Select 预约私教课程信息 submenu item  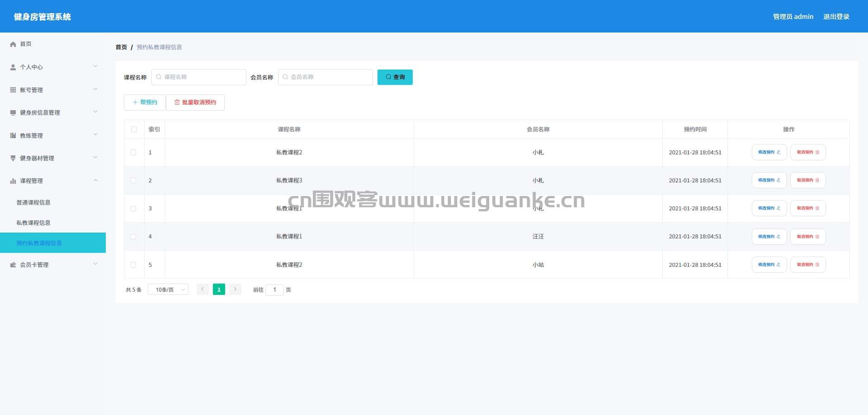pyautogui.click(x=53, y=243)
